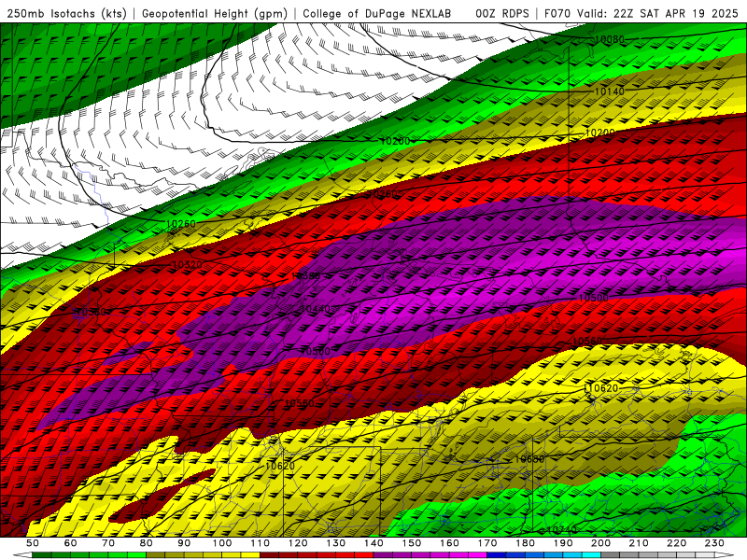Click the 140 knot value on the color scale

click(x=373, y=543)
